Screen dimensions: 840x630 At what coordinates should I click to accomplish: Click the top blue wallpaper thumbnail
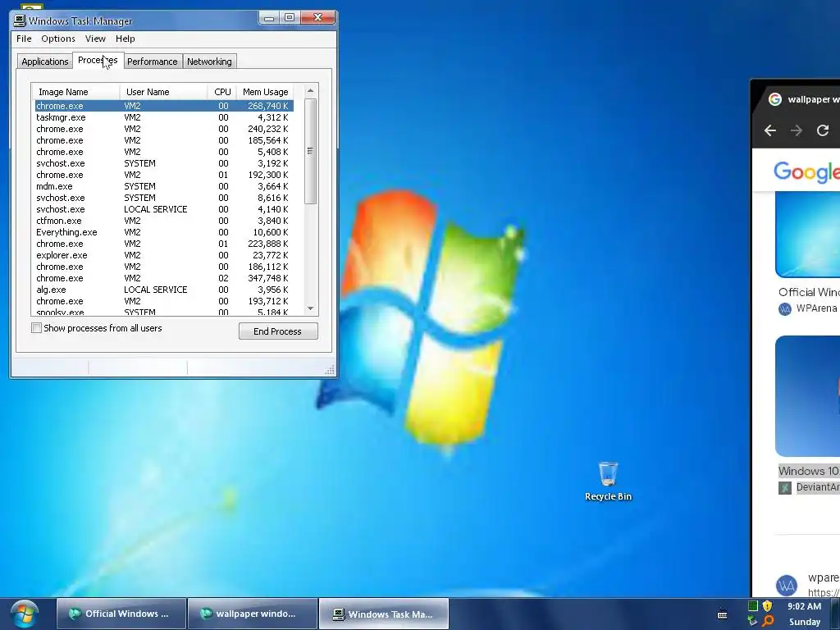pyautogui.click(x=807, y=235)
